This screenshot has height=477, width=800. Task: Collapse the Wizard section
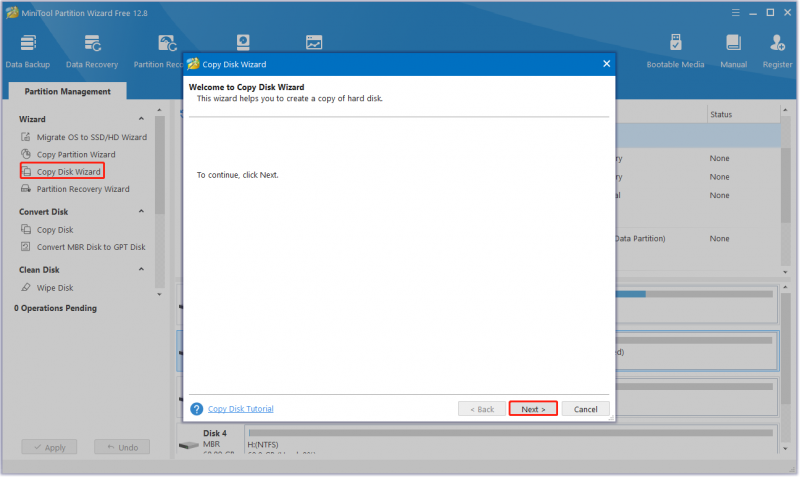click(x=141, y=119)
